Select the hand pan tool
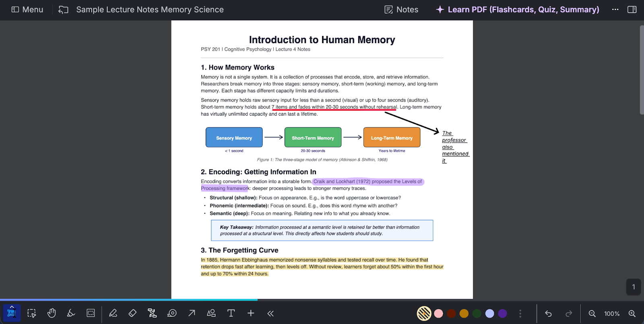 [x=52, y=313]
